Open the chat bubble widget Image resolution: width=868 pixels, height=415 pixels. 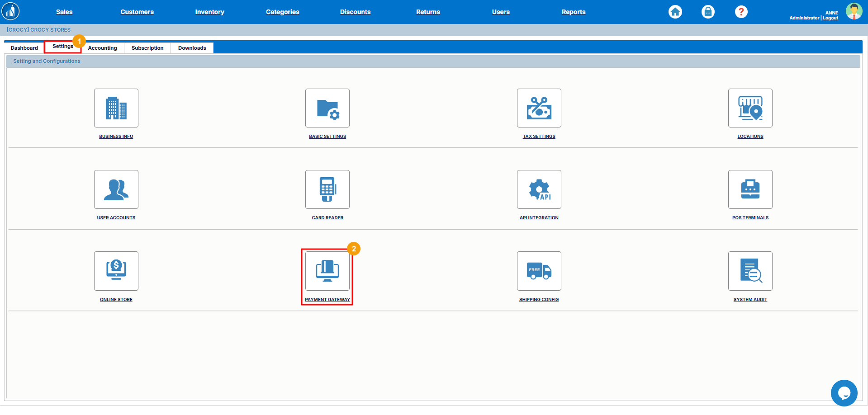[844, 393]
